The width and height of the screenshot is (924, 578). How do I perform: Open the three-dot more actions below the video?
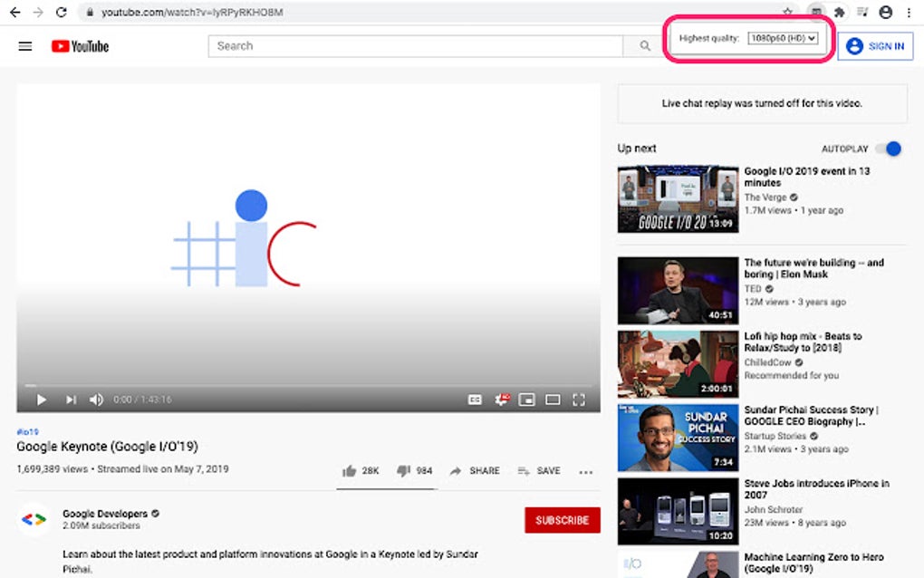pyautogui.click(x=585, y=471)
